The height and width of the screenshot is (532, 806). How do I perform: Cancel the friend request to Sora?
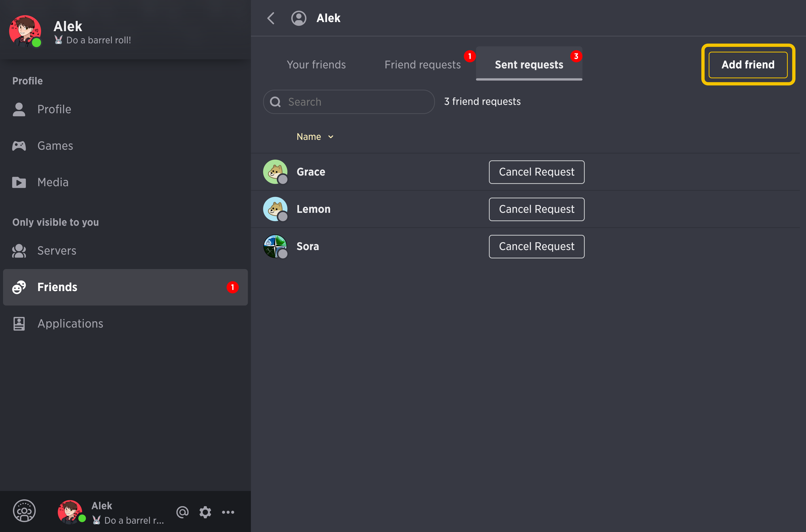(x=537, y=247)
